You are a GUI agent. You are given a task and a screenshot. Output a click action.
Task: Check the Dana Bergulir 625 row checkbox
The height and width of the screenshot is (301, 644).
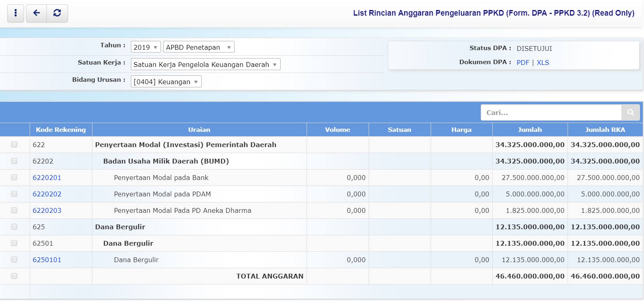coord(14,227)
